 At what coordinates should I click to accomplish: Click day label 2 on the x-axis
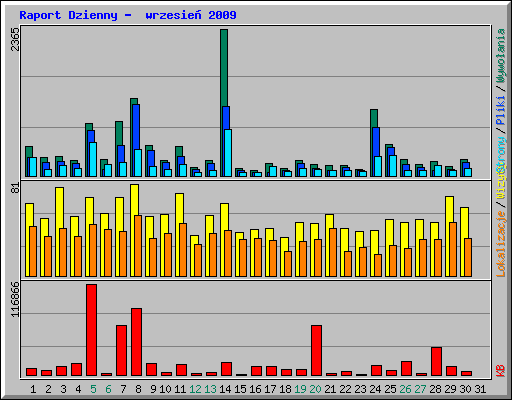coord(48,389)
